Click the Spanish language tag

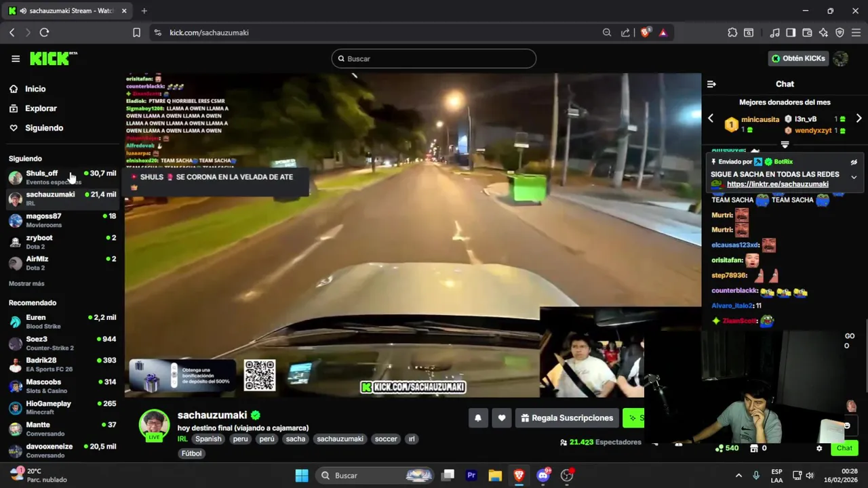pyautogui.click(x=208, y=439)
